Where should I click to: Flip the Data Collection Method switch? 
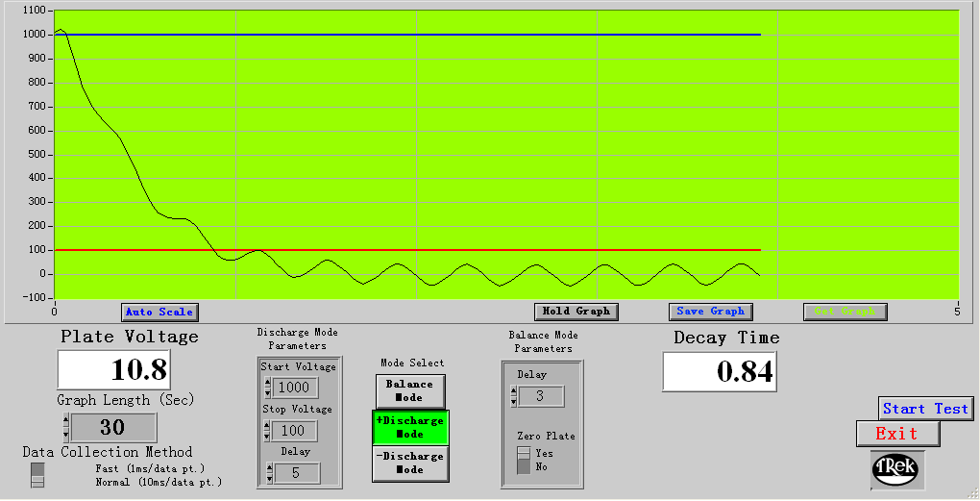pyautogui.click(x=37, y=474)
